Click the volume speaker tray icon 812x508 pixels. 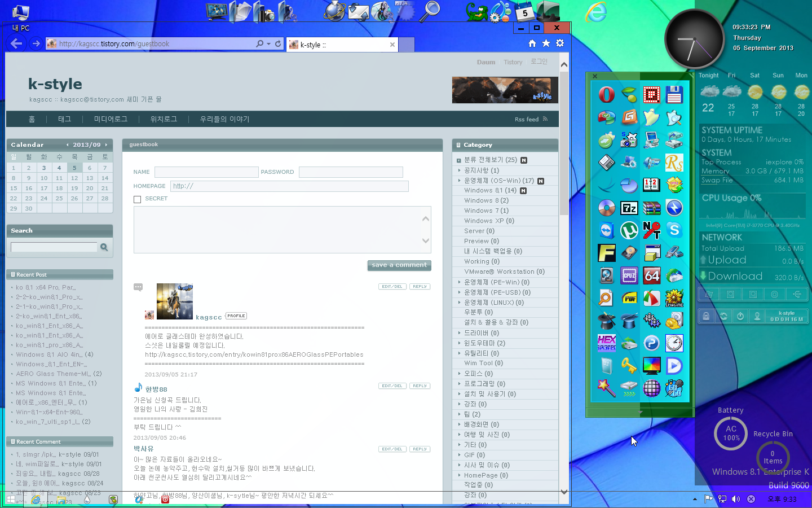click(736, 499)
